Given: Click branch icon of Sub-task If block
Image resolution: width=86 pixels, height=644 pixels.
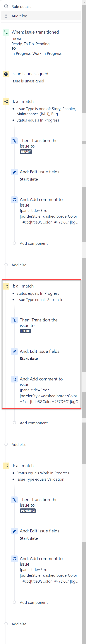Looking at the screenshot, I should tap(6, 286).
